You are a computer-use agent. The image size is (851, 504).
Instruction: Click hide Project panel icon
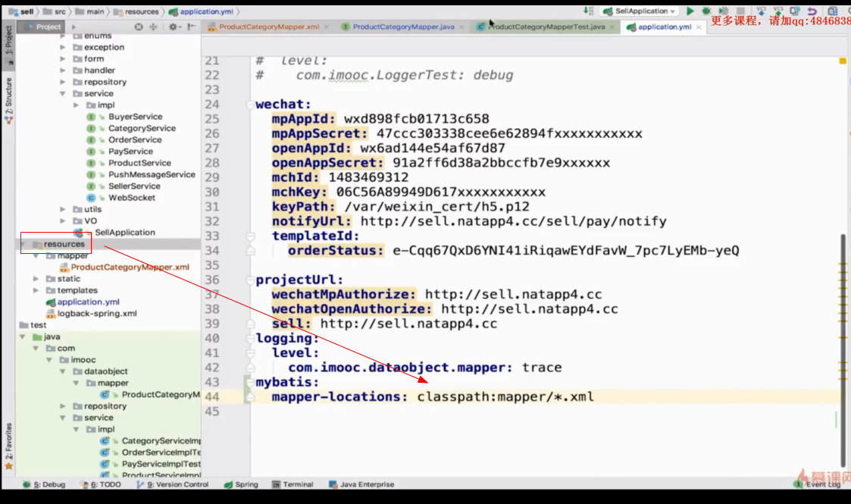[x=191, y=27]
